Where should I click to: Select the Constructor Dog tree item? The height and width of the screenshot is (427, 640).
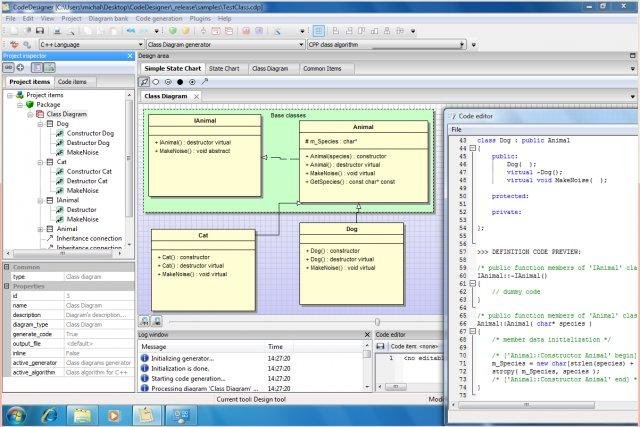coord(89,134)
